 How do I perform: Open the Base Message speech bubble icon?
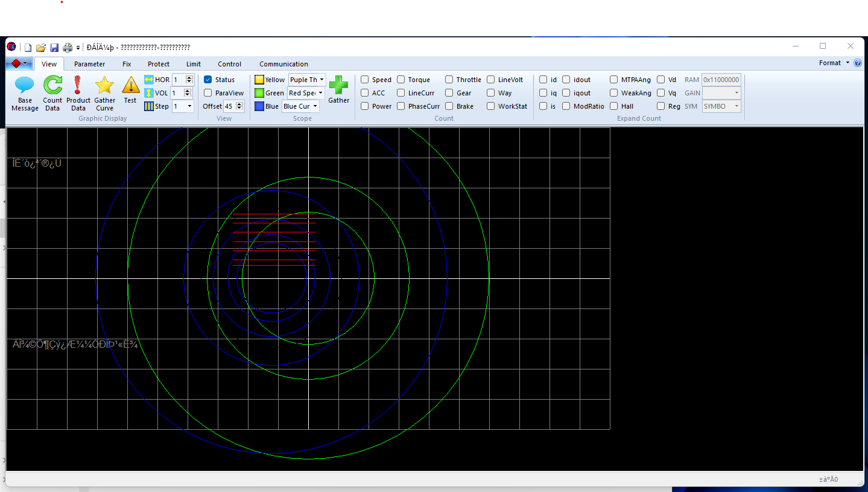point(24,86)
